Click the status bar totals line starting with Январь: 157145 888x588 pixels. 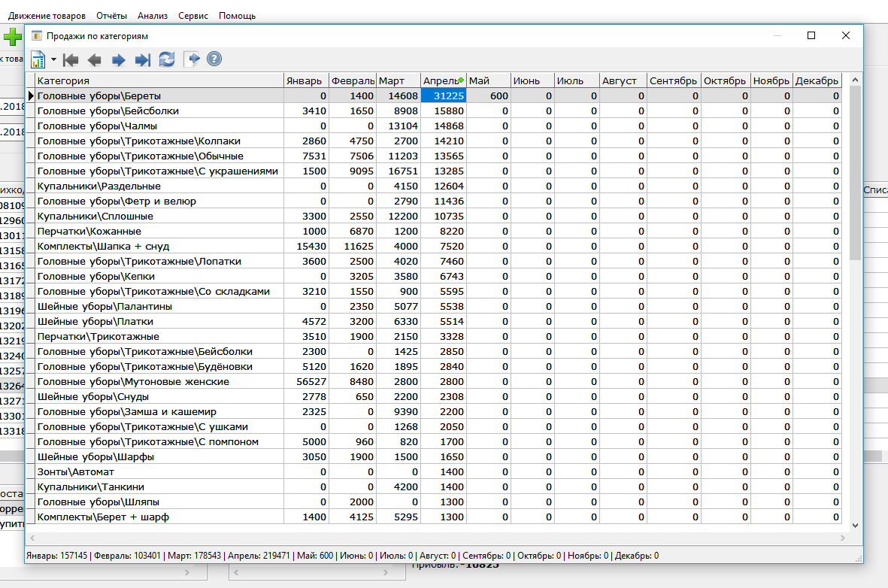[343, 556]
